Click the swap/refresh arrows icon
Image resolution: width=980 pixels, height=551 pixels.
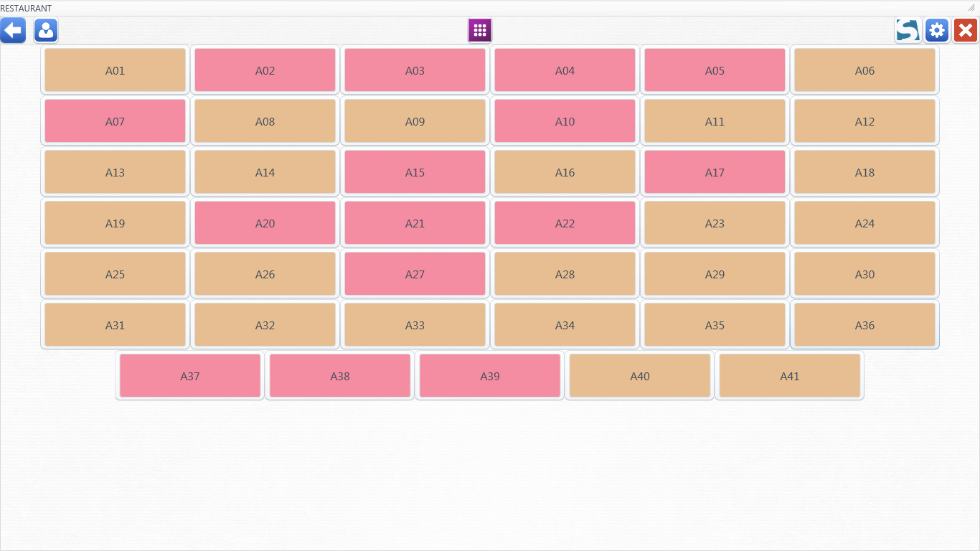(908, 31)
